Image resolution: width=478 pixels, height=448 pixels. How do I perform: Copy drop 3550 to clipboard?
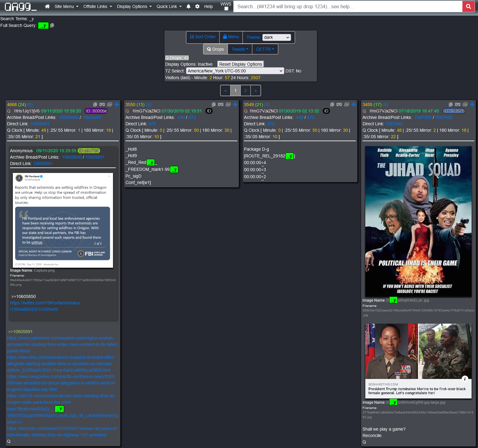coord(213,105)
